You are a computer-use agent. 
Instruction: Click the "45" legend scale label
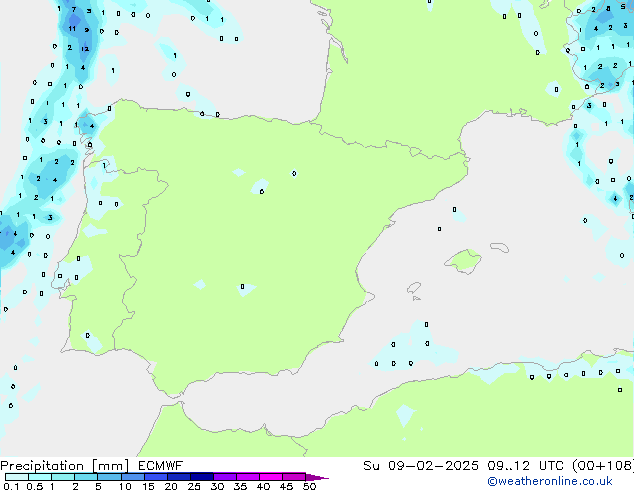click(286, 486)
